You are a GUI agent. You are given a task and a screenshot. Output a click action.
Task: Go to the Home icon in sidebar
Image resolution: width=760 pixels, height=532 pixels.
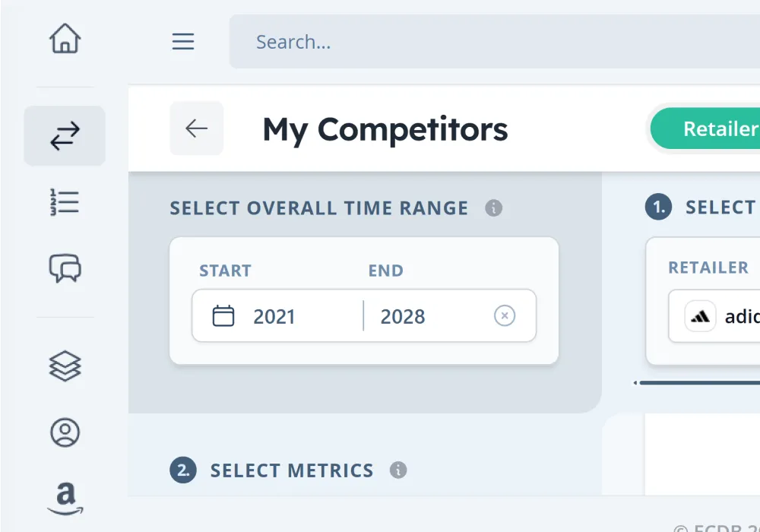point(65,39)
